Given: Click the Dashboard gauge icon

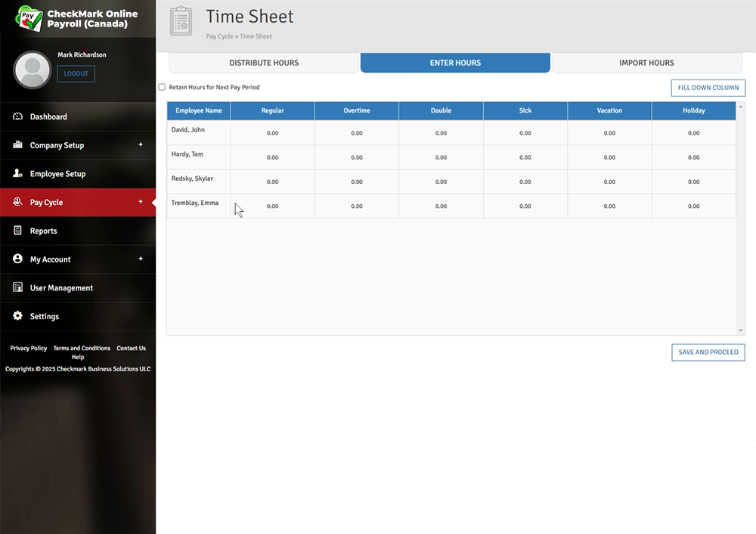Looking at the screenshot, I should click(17, 116).
